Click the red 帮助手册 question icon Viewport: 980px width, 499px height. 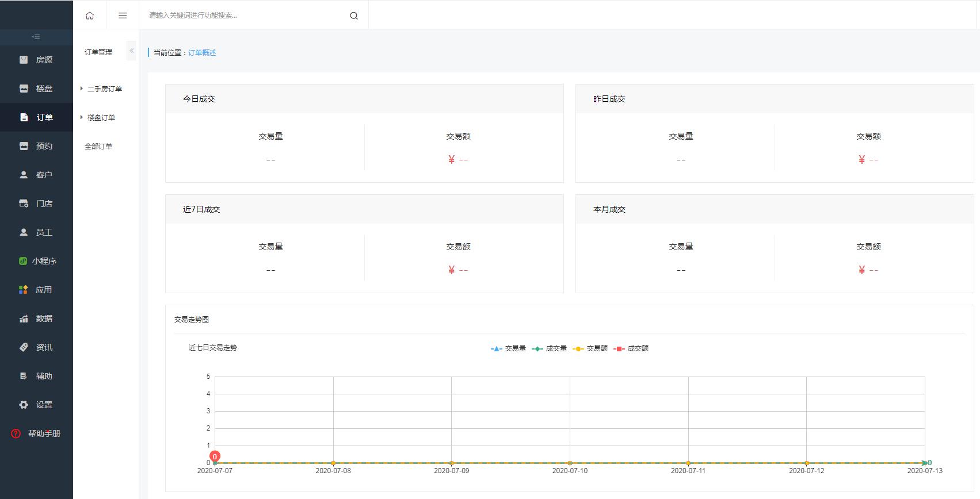point(16,433)
